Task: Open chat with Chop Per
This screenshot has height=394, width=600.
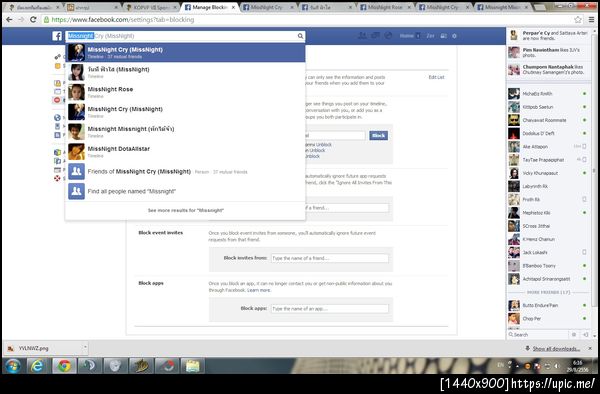Action: coord(548,319)
